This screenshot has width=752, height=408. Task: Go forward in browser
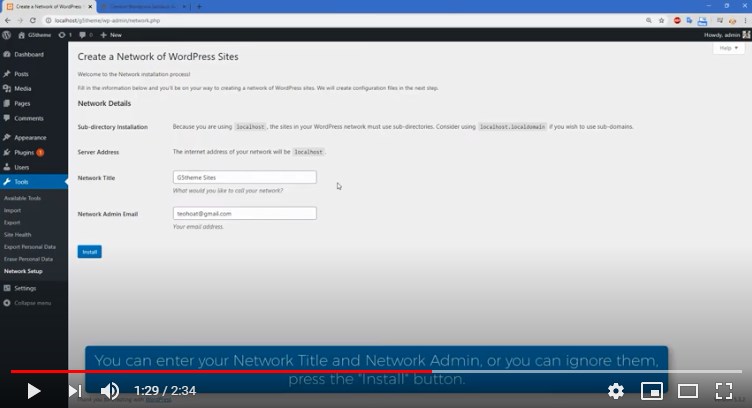click(20, 20)
